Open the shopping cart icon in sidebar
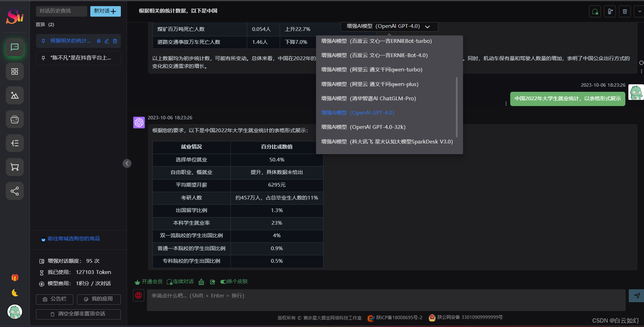 pyautogui.click(x=15, y=167)
